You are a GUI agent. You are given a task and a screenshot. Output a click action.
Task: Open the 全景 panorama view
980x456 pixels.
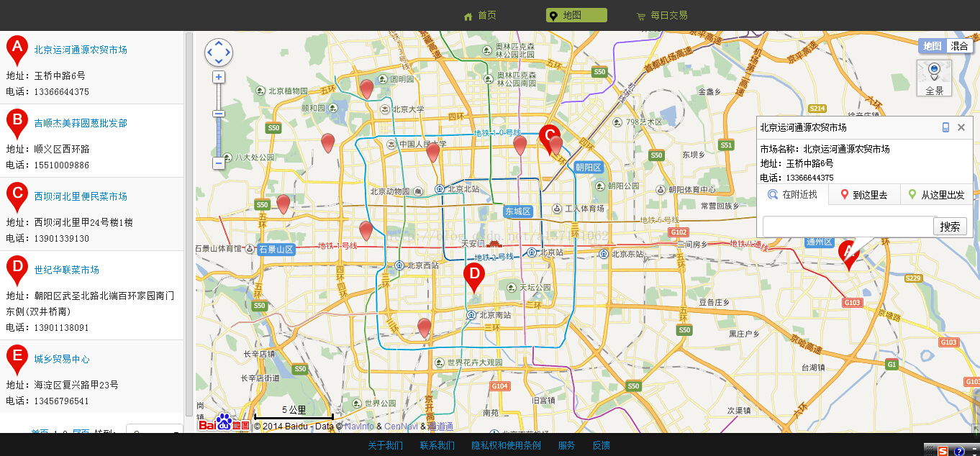(934, 78)
